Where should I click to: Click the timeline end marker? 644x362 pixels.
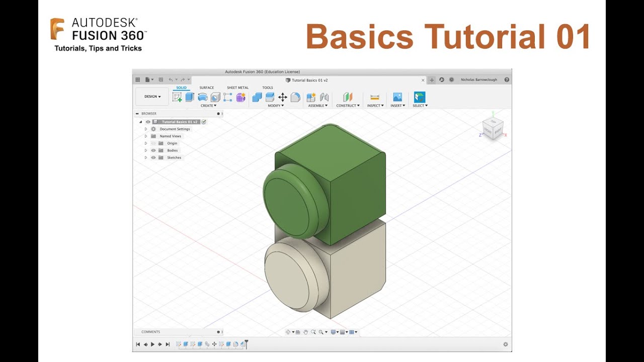pyautogui.click(x=246, y=344)
